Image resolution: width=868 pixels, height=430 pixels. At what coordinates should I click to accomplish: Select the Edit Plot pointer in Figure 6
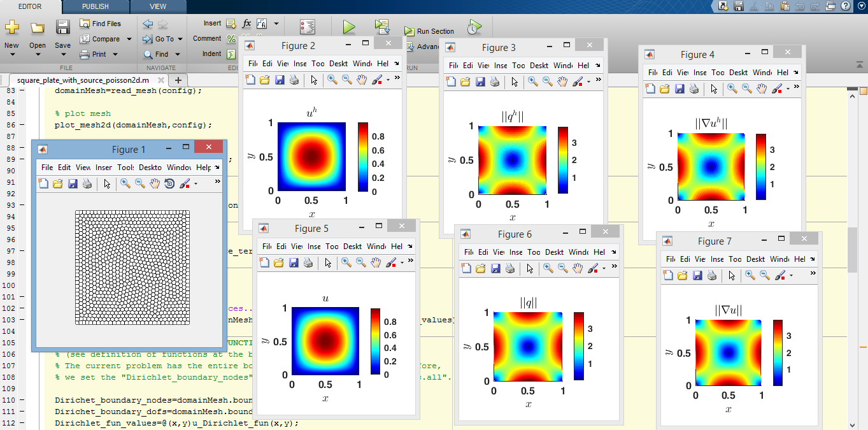[x=530, y=268]
